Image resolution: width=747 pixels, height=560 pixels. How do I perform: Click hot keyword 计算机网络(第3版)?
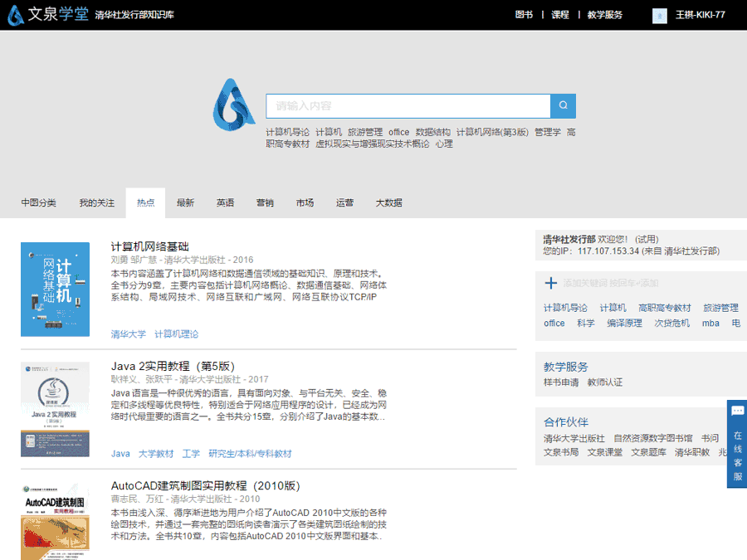pos(492,132)
